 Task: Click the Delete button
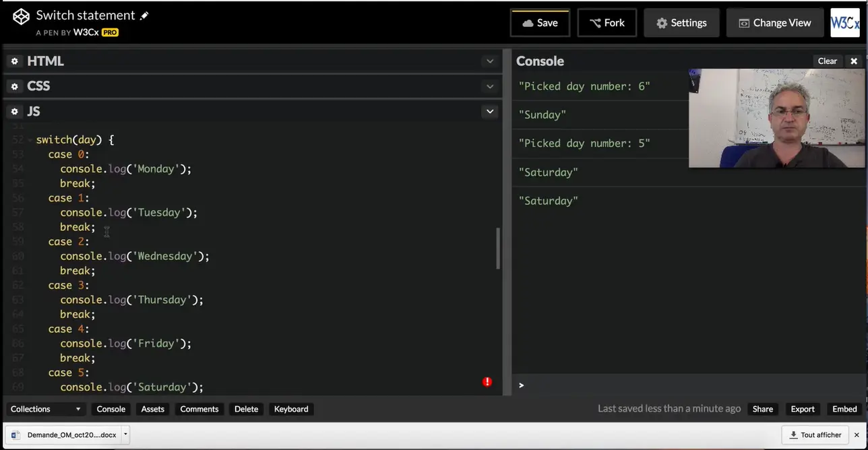pyautogui.click(x=246, y=409)
